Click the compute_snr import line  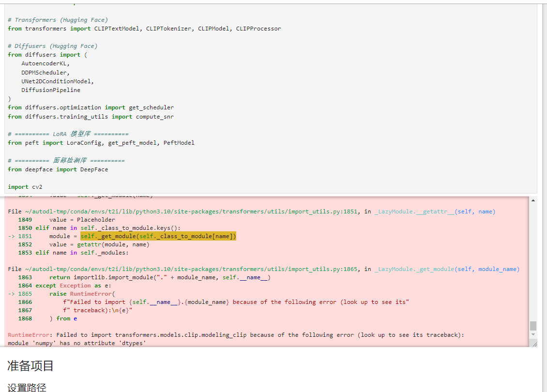click(x=91, y=117)
